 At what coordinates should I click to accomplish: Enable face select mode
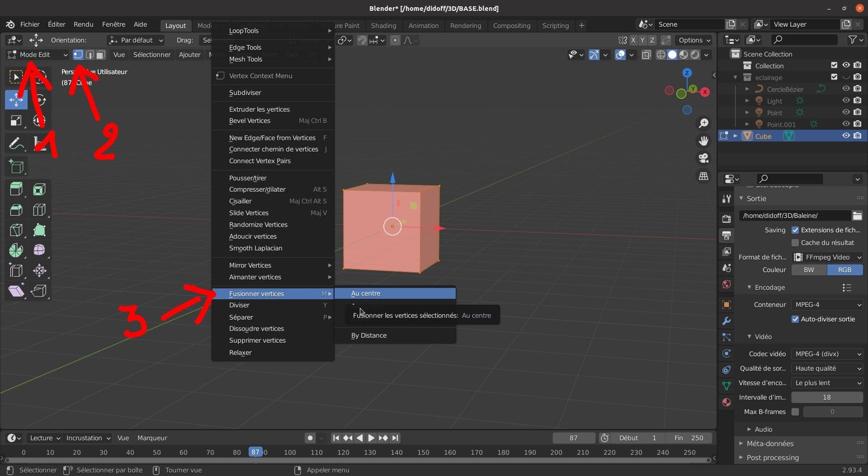pos(100,55)
